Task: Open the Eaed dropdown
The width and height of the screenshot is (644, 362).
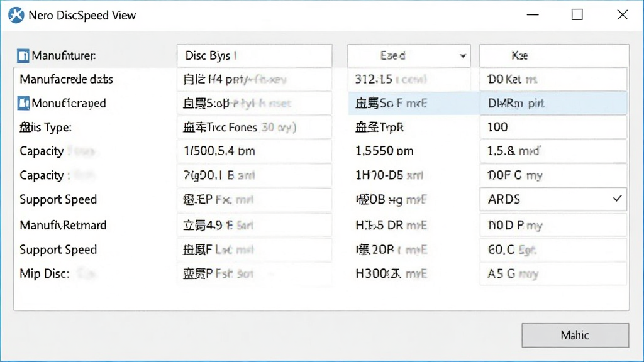Action: pyautogui.click(x=409, y=55)
